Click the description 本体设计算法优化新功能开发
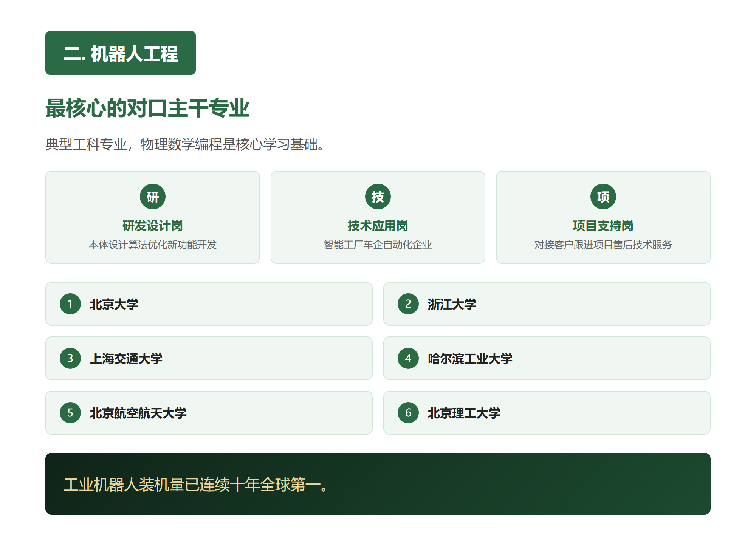 pos(153,245)
